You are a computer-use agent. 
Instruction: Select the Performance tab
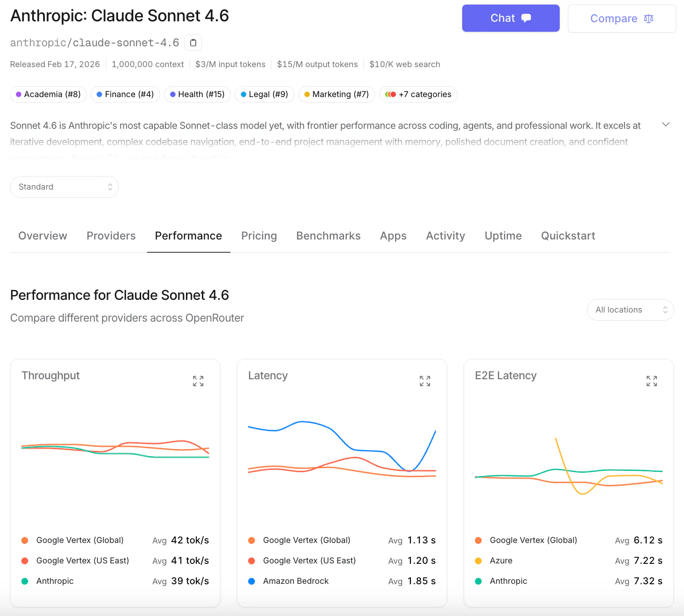(189, 236)
